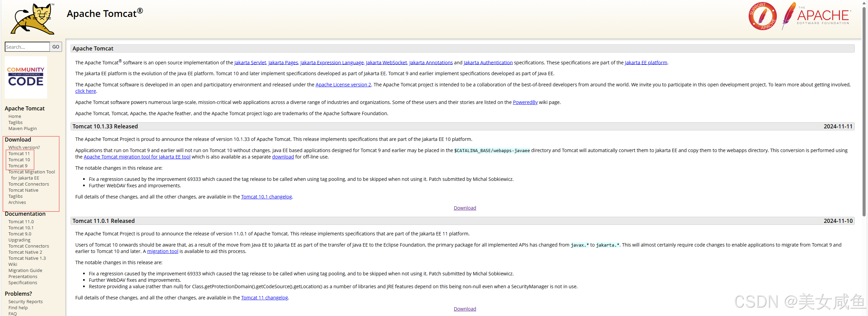This screenshot has width=868, height=316.
Task: Click the Tomcat 10.1.33 Released heading
Action: [105, 126]
